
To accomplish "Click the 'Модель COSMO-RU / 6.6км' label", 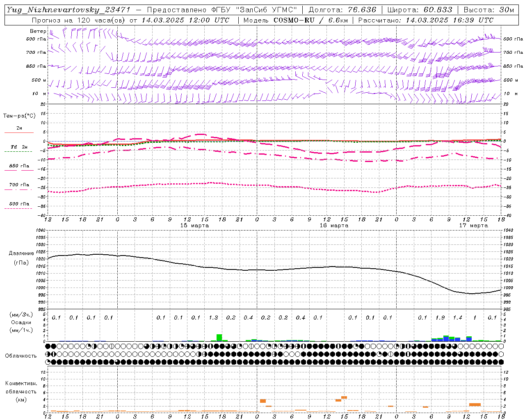I will 295,20.
